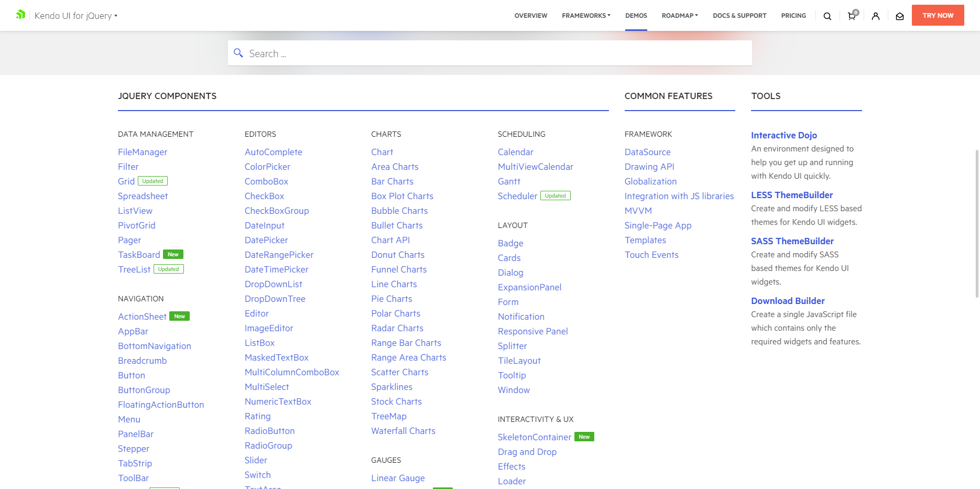Open the Interactive Dojo tool
The width and height of the screenshot is (980, 489).
tap(784, 135)
